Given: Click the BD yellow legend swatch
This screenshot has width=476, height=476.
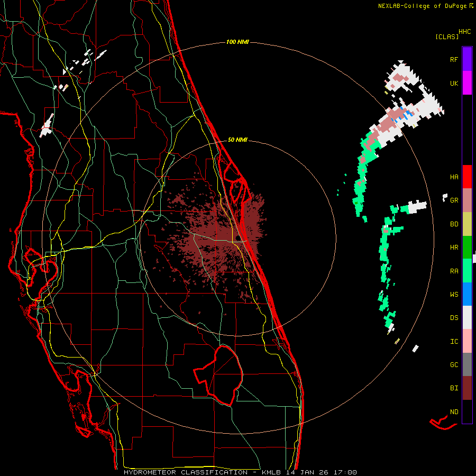Looking at the screenshot, I should point(467,224).
